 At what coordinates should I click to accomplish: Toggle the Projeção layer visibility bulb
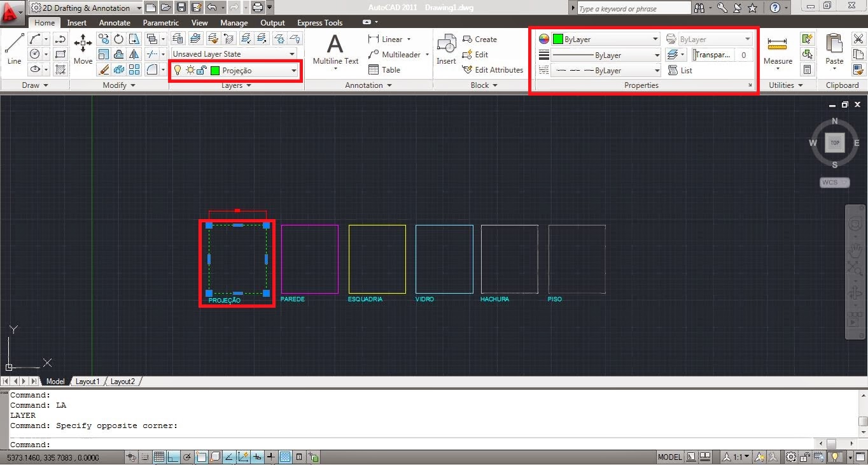pos(177,70)
